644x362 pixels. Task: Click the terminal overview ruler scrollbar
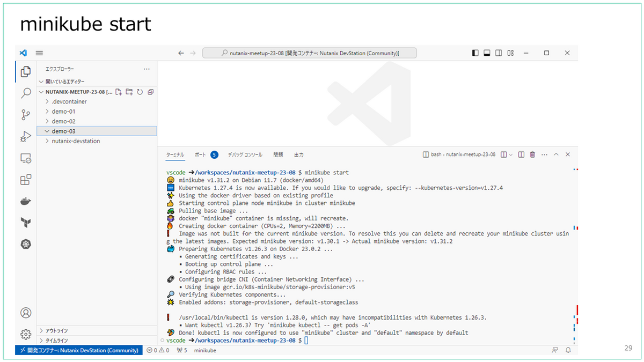point(575,256)
